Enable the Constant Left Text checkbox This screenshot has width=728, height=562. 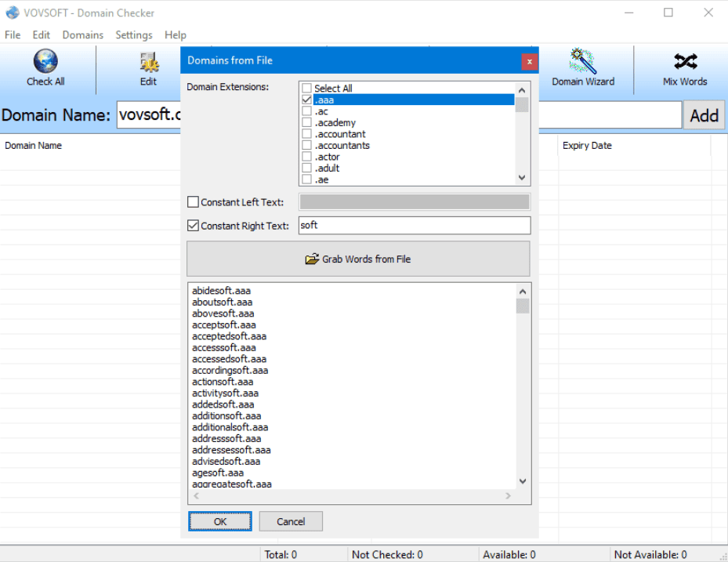pyautogui.click(x=193, y=202)
